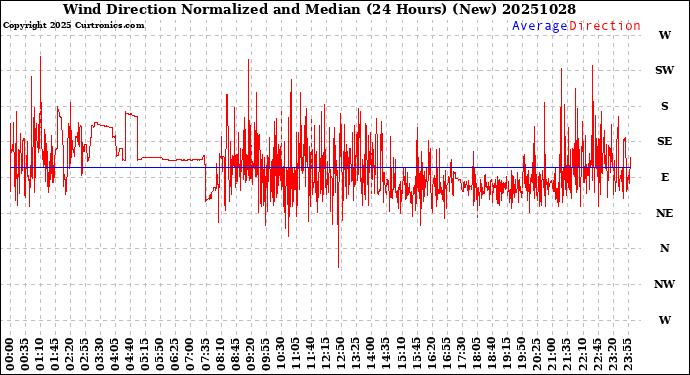Click the 20:25 time label
This screenshot has height=375, width=690.
click(x=535, y=353)
